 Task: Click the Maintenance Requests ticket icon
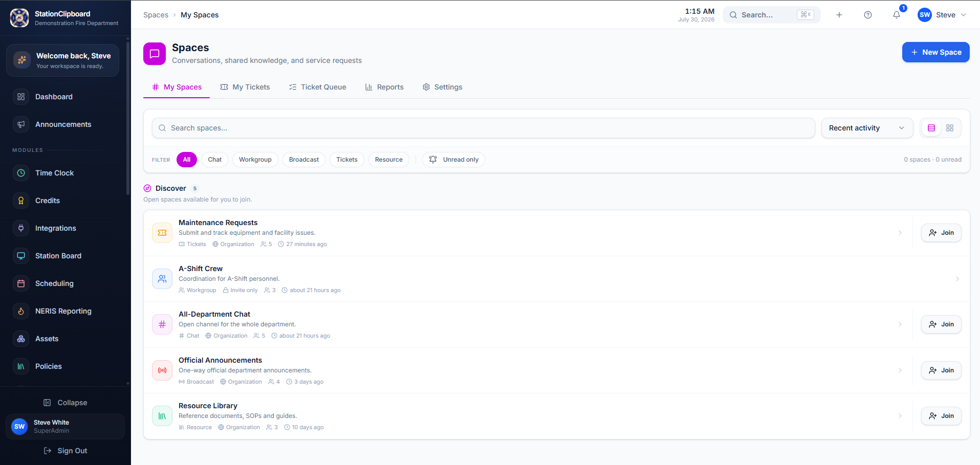[x=162, y=233]
